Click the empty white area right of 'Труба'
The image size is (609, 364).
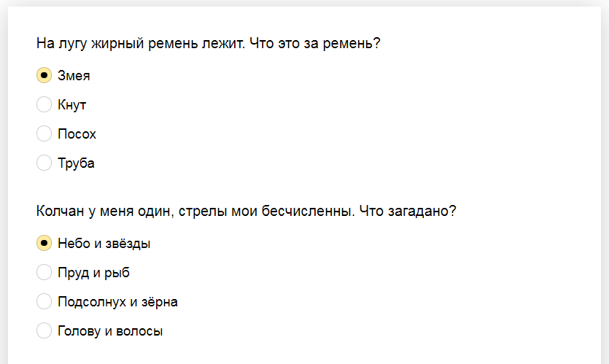click(x=328, y=163)
